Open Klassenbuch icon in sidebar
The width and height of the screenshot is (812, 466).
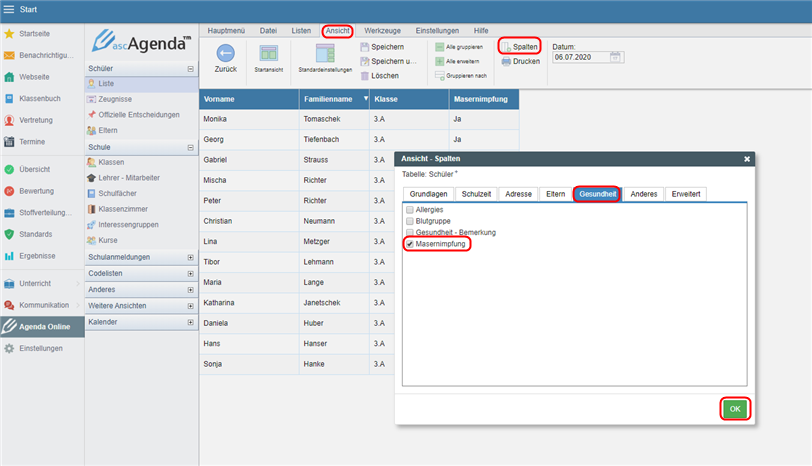pyautogui.click(x=9, y=98)
